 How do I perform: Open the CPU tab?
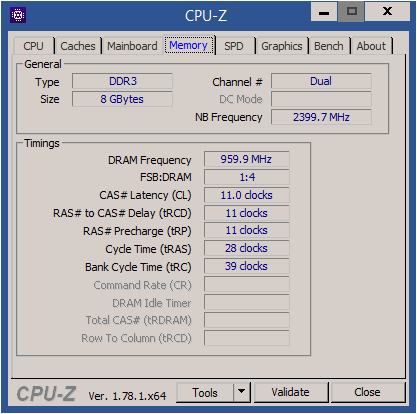tap(34, 46)
